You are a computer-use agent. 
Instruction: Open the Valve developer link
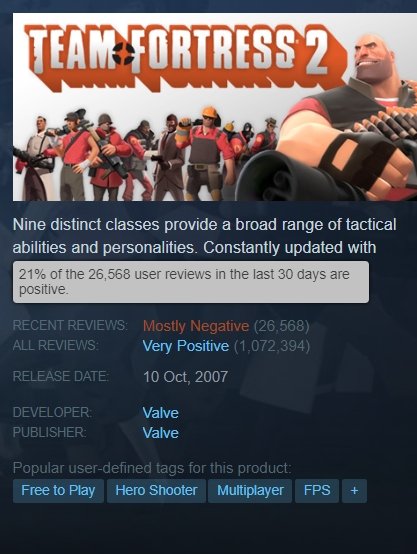tap(160, 413)
